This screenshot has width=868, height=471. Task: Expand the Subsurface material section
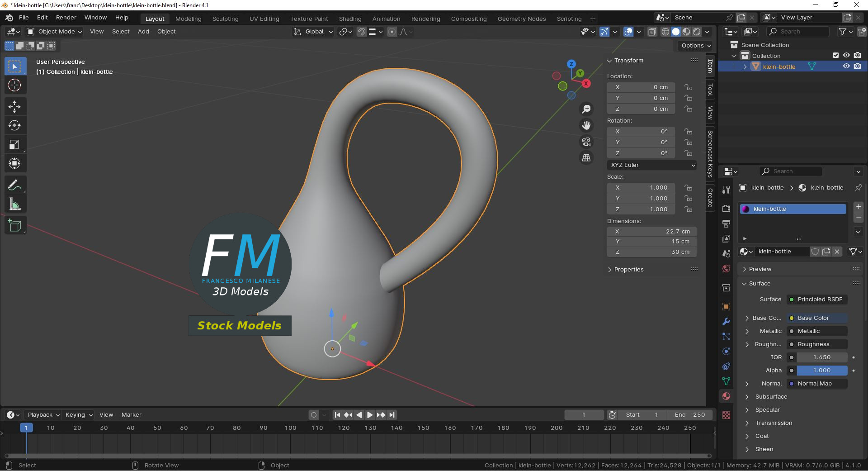(x=771, y=397)
